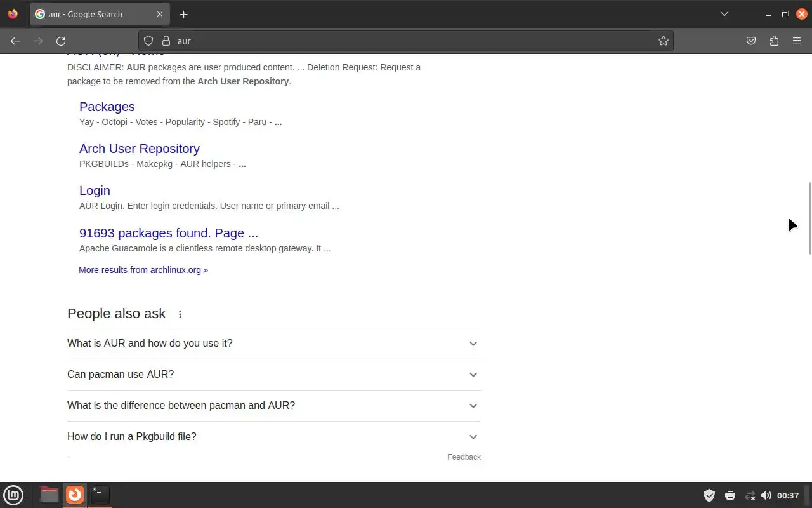
Task: Open Firefox application menu
Action: pos(797,41)
